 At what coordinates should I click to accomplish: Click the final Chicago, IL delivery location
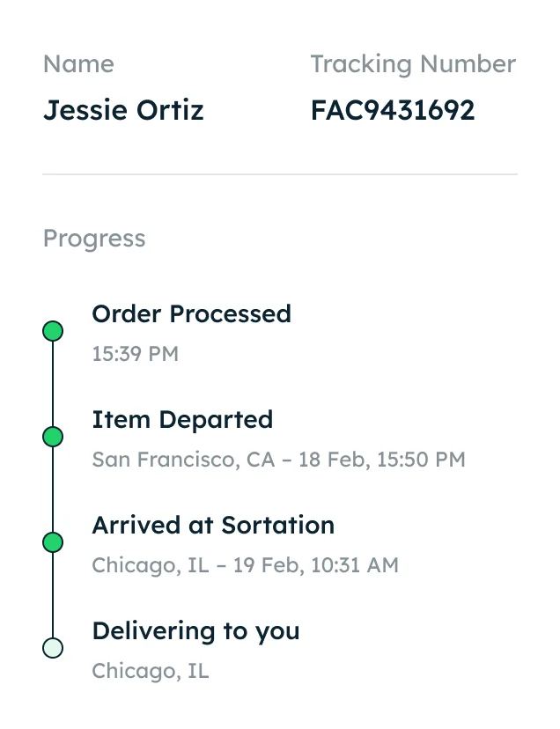(151, 671)
